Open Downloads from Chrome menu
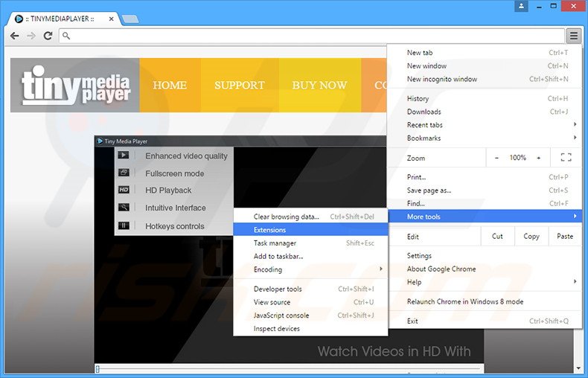 [485, 112]
